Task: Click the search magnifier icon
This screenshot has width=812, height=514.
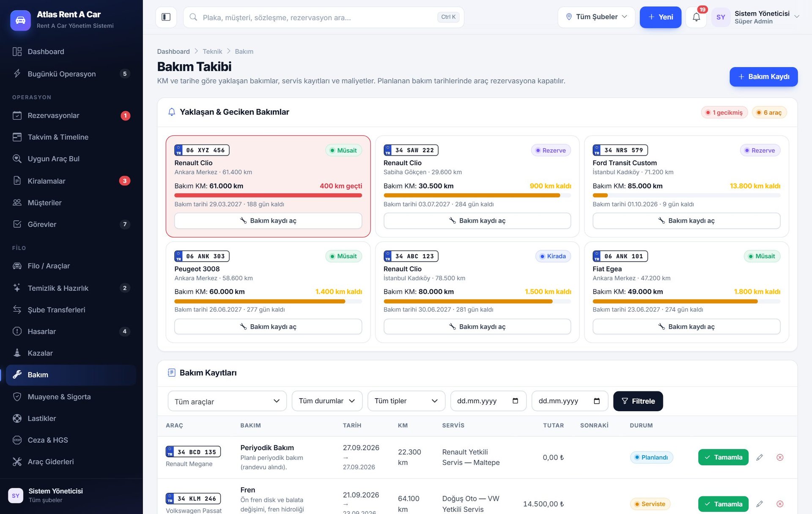Action: point(193,17)
